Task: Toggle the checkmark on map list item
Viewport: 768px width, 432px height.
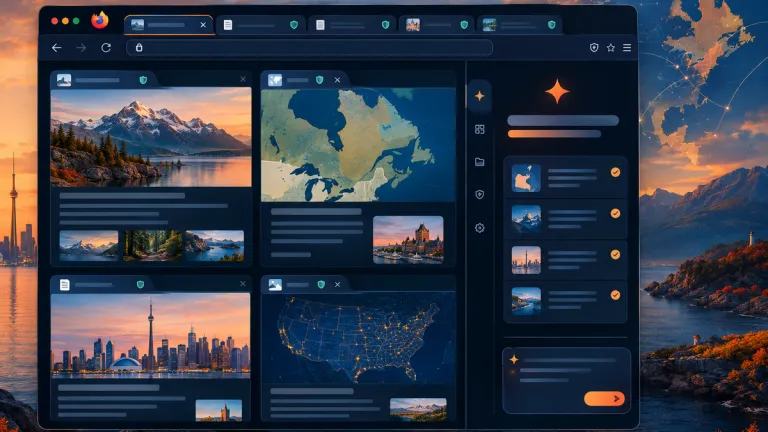Action: click(x=615, y=172)
